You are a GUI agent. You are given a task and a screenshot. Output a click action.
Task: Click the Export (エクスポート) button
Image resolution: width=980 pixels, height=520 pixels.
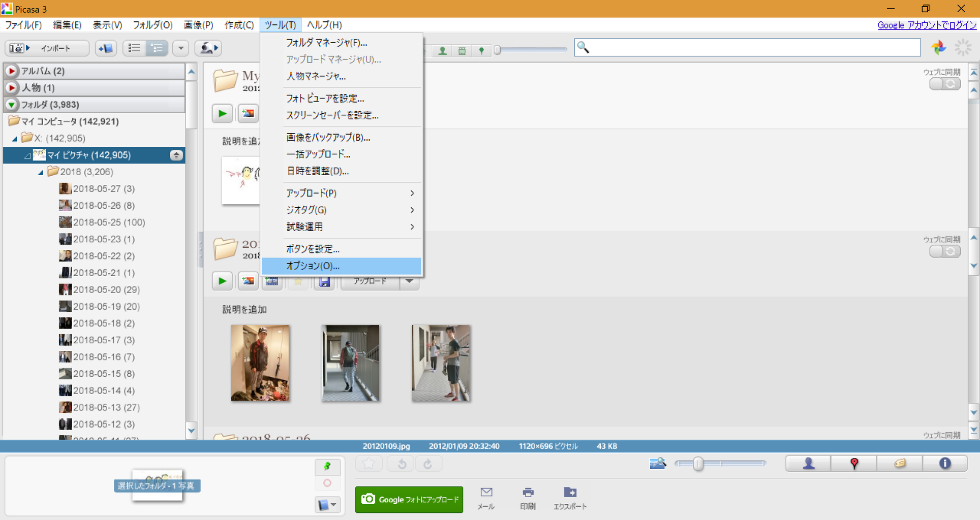point(570,499)
